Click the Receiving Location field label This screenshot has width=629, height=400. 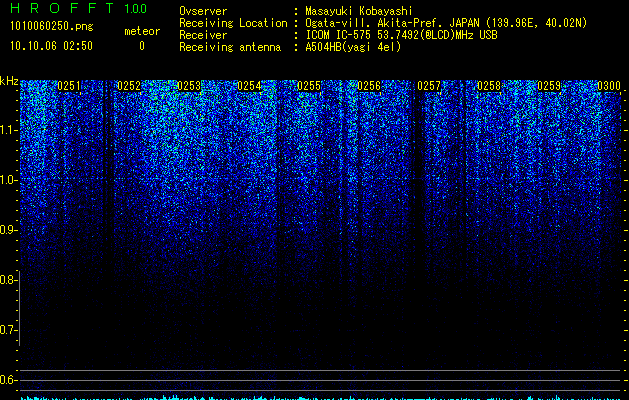pos(233,23)
